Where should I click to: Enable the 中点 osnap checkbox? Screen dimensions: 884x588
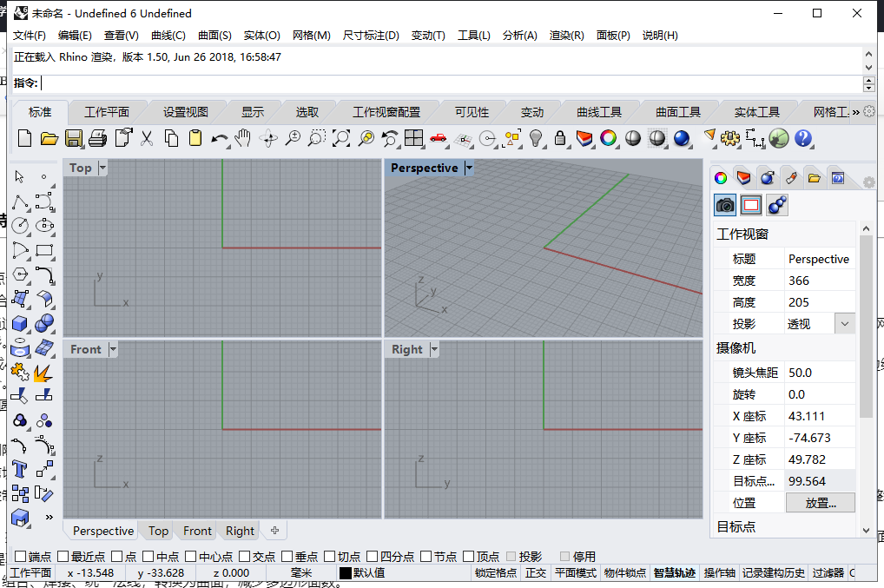point(148,557)
